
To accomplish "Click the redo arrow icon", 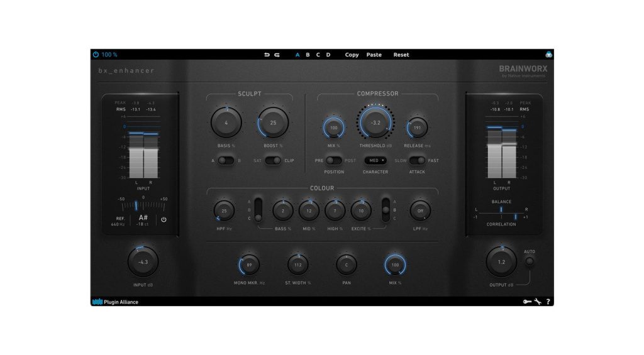I will [277, 55].
